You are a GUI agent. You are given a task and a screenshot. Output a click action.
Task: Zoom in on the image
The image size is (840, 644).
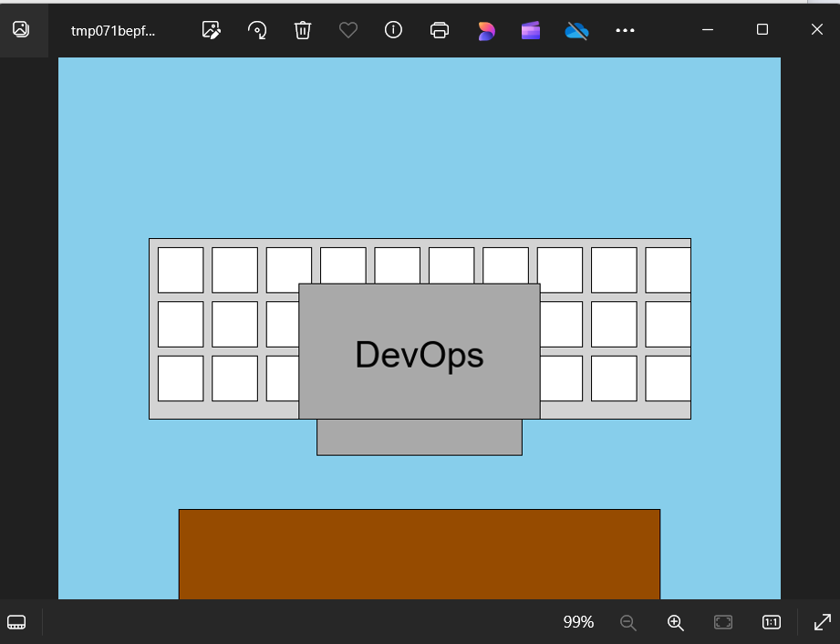tap(675, 622)
